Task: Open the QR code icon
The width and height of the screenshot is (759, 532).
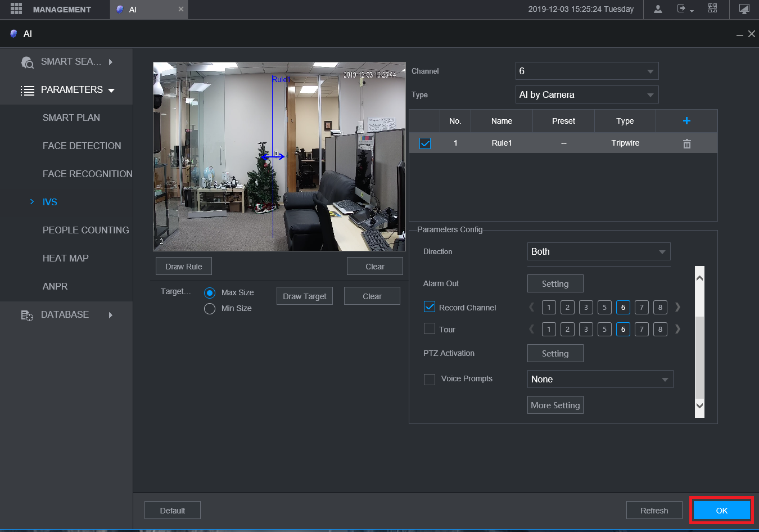Action: pos(712,8)
